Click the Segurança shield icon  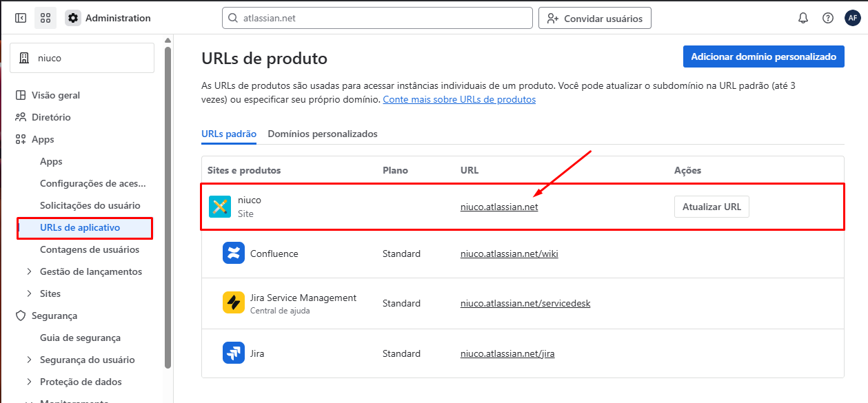21,316
